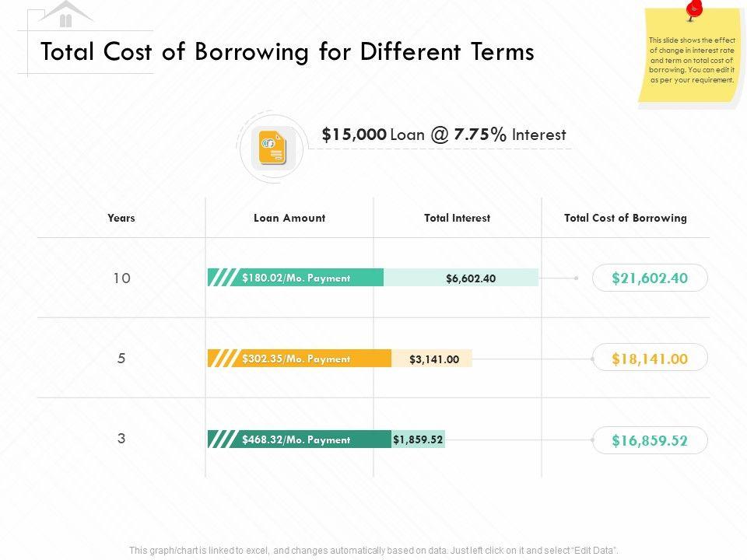Image resolution: width=747 pixels, height=560 pixels.
Task: Click the $3,141.00 interest bar segment
Action: click(x=433, y=359)
